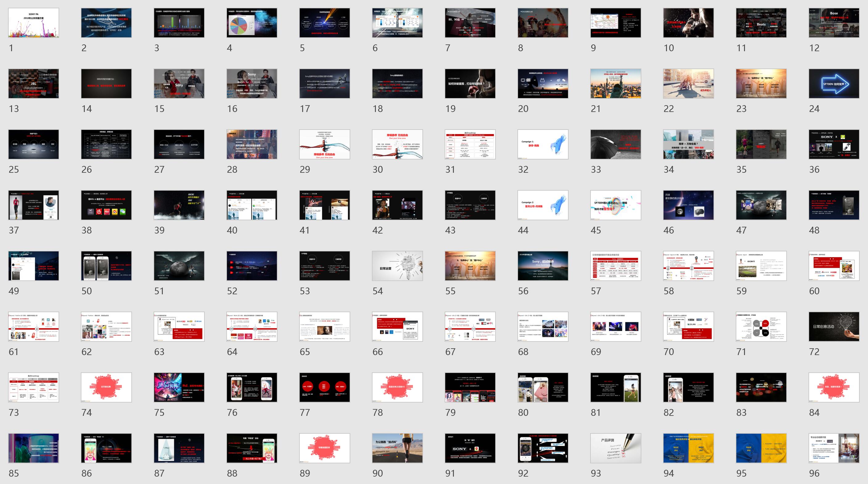The image size is (868, 484).
Task: Select slide 50 two white phones thumbnail
Action: (x=106, y=266)
